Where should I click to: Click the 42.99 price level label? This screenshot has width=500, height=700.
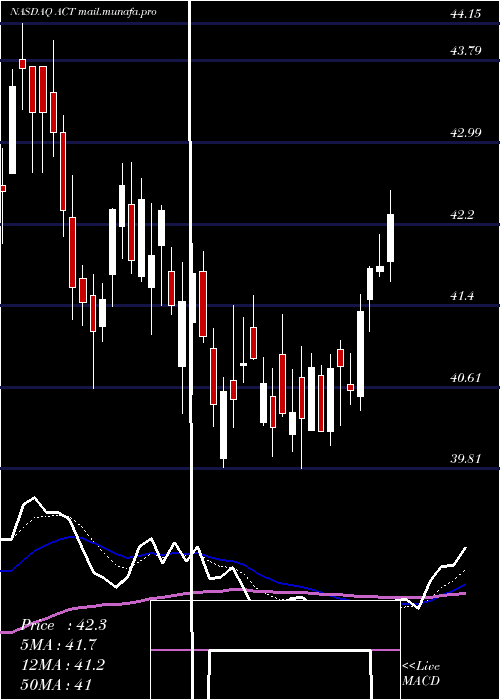[x=466, y=133]
